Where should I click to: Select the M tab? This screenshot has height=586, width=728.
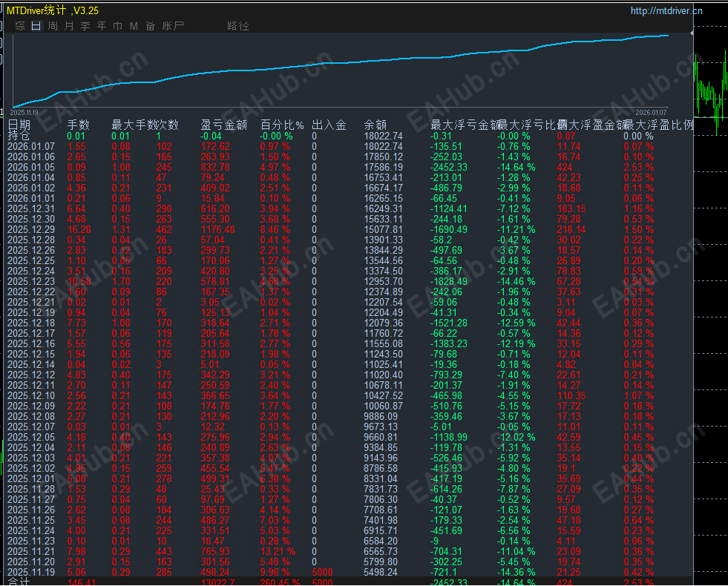pos(134,26)
